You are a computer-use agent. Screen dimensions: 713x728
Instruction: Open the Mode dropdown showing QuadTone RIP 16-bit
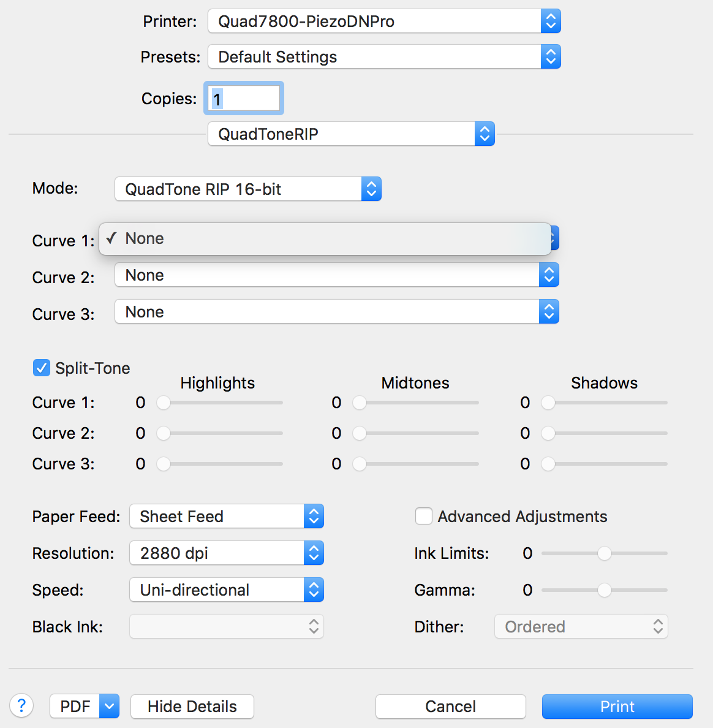tap(248, 189)
